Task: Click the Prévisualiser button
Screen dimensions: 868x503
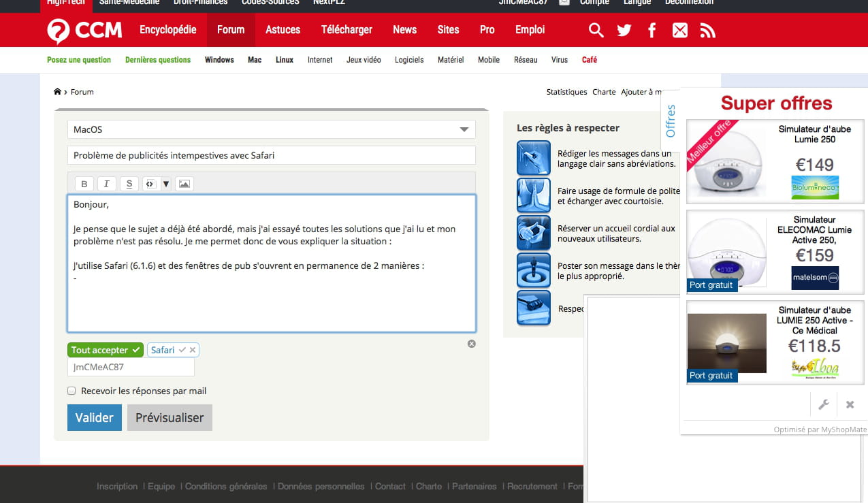Action: coord(170,418)
